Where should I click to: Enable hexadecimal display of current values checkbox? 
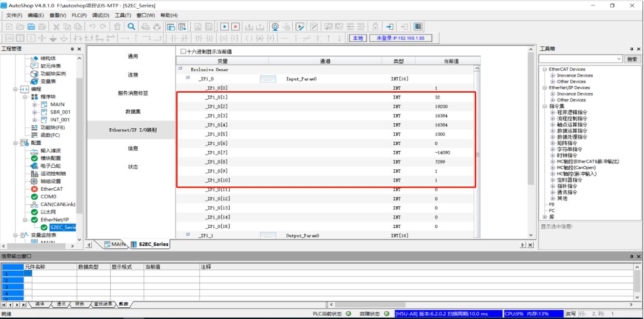(x=183, y=52)
